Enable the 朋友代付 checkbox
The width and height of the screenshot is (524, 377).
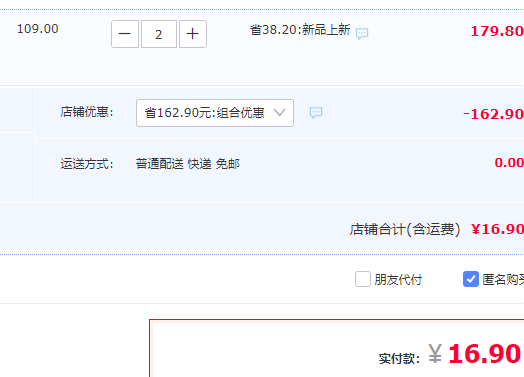coord(363,279)
